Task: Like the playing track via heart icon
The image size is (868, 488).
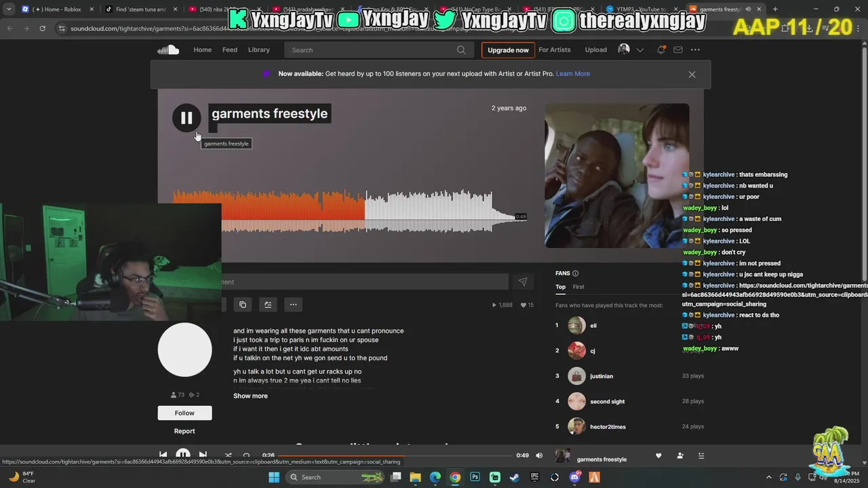Action: pos(658,455)
